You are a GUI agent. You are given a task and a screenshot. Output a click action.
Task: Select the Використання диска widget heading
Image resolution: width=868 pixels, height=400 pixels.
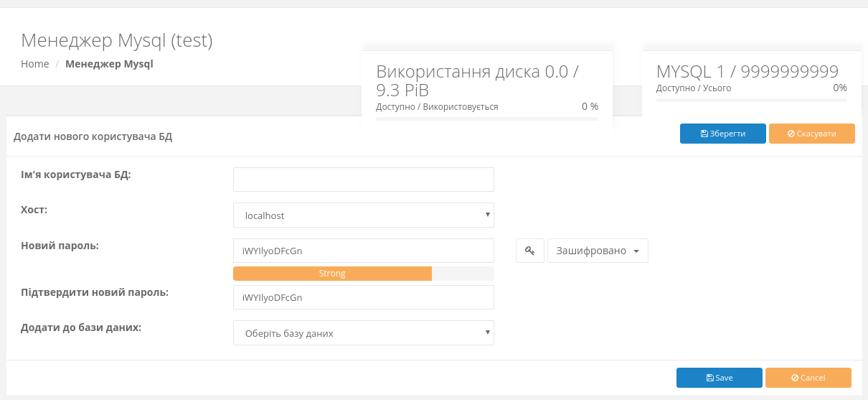(477, 80)
